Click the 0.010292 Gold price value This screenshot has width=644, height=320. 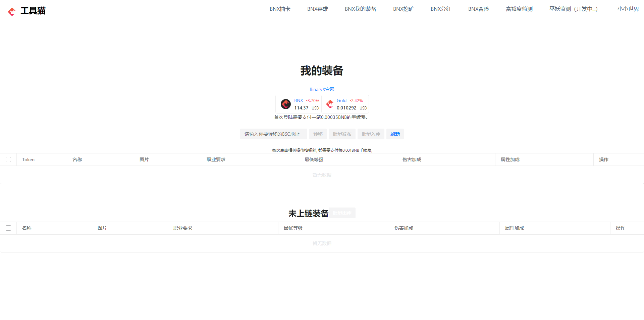click(346, 108)
